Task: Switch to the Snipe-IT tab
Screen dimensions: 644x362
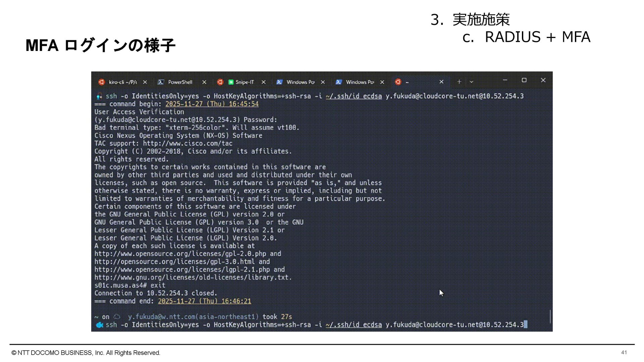Action: (245, 82)
